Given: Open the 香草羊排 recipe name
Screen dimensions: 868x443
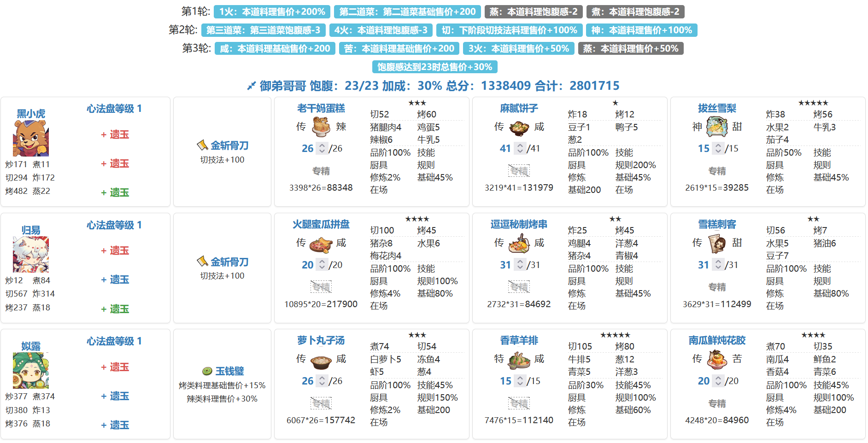Looking at the screenshot, I should [x=519, y=340].
